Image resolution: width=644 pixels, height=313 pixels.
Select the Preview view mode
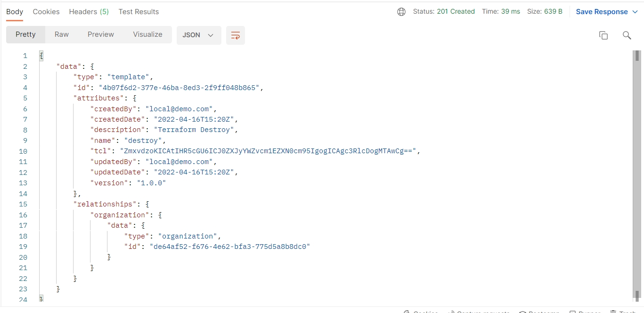[x=101, y=34]
